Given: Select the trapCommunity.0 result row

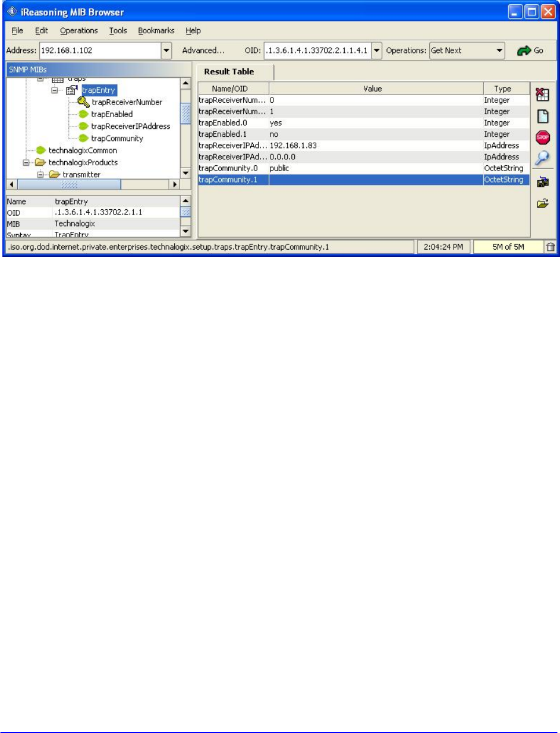Looking at the screenshot, I should click(363, 168).
